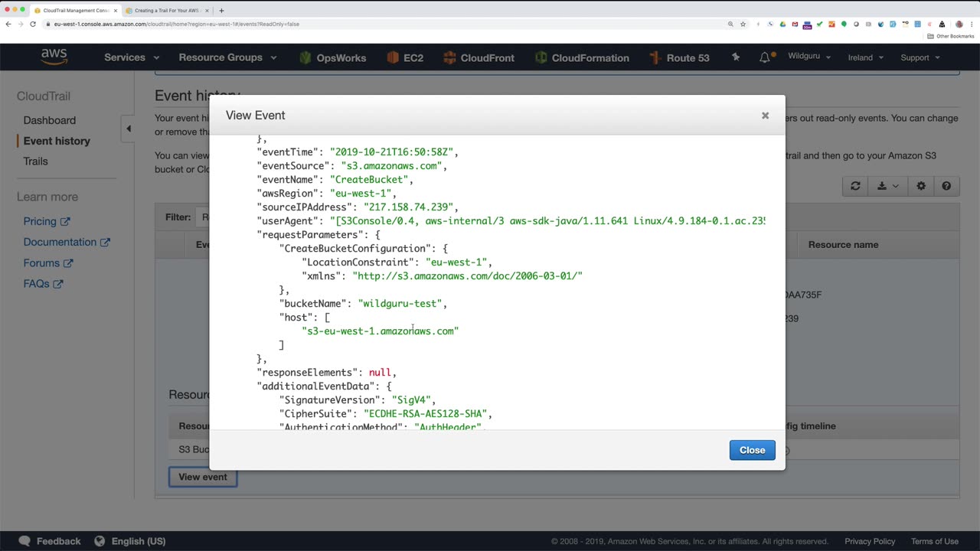The width and height of the screenshot is (980, 551).
Task: Open the OpsWorks shortcut in the AWS header
Action: click(332, 57)
